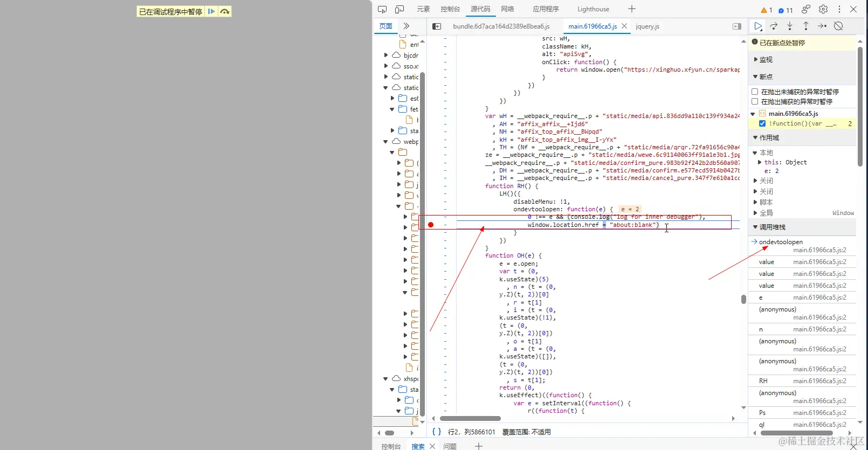Select the 页面 navigator tab
The height and width of the screenshot is (450, 868).
(386, 26)
